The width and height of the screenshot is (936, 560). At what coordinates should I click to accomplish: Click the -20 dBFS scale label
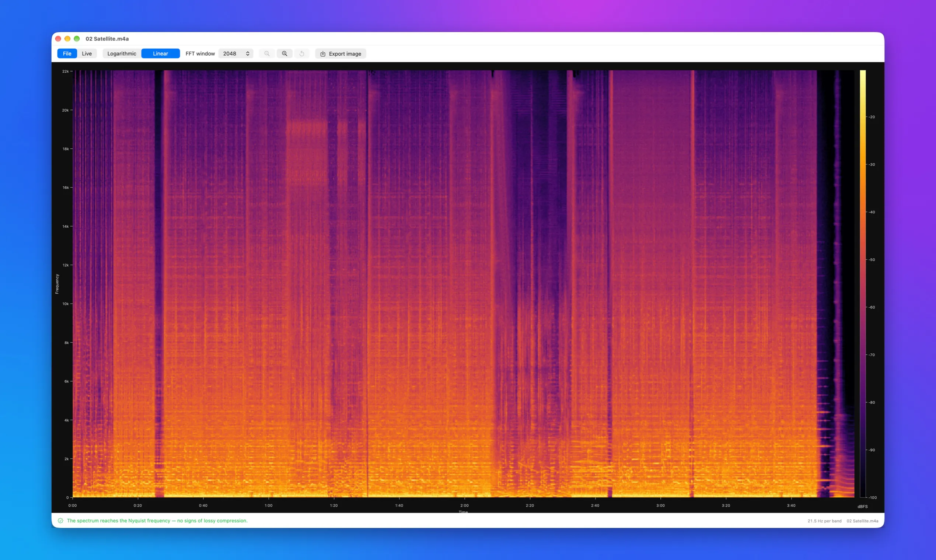coord(872,117)
